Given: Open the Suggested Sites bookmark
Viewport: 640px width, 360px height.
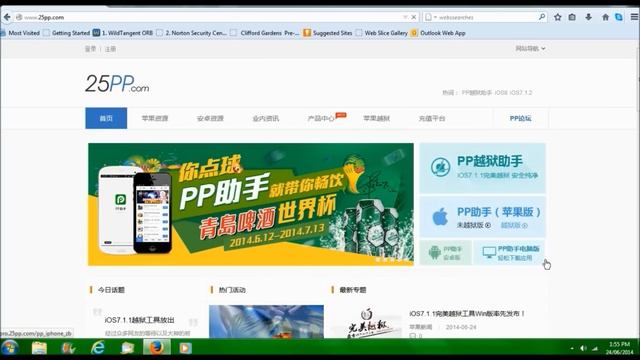Looking at the screenshot, I should (x=328, y=33).
